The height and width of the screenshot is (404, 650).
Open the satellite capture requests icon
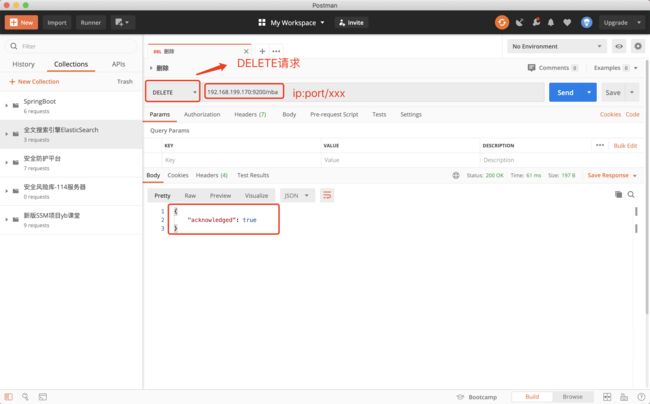coord(519,22)
